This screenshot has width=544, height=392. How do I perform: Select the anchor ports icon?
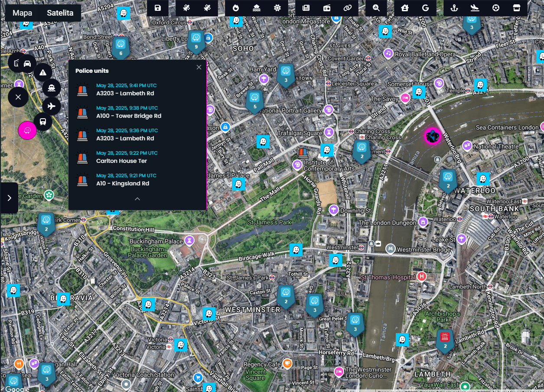[454, 8]
